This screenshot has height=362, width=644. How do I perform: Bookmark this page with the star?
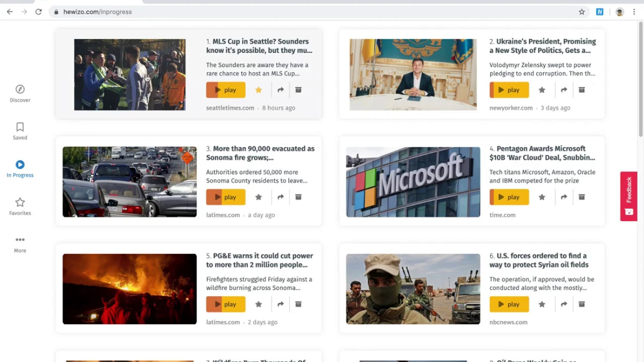[582, 12]
